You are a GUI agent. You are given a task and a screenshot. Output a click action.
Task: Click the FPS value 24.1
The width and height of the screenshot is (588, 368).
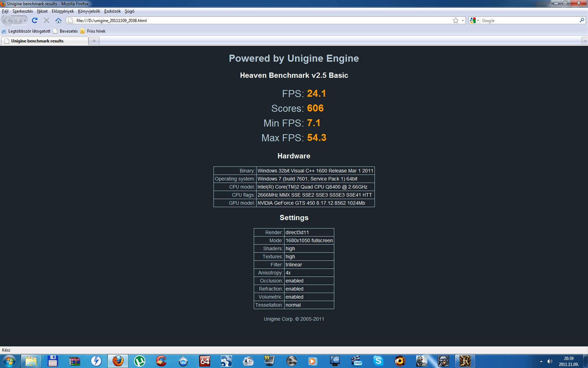(316, 94)
